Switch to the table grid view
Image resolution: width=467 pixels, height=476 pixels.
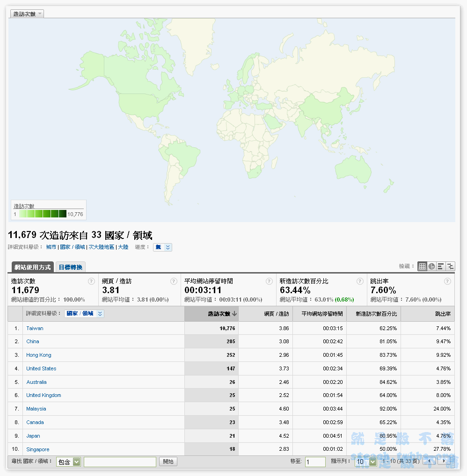pos(422,266)
